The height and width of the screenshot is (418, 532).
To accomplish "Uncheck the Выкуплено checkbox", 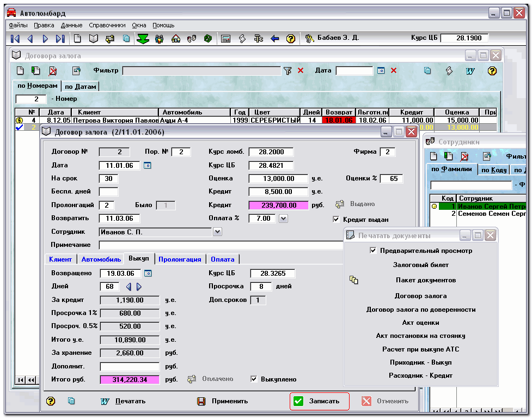I will (x=254, y=379).
